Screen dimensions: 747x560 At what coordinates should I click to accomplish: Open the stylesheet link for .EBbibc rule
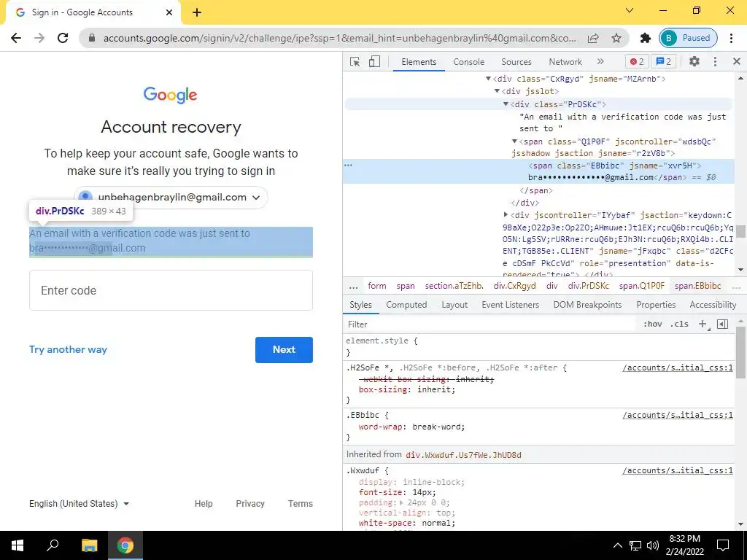coord(678,415)
